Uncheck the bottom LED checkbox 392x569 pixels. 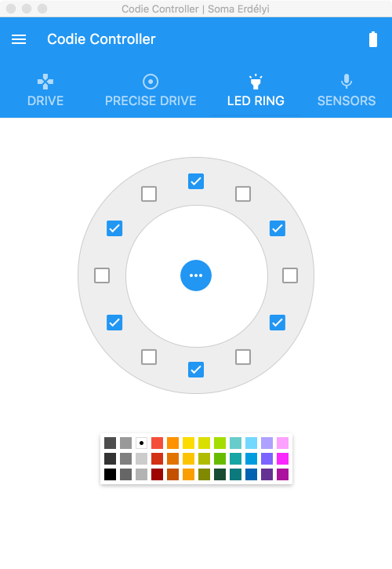click(196, 370)
